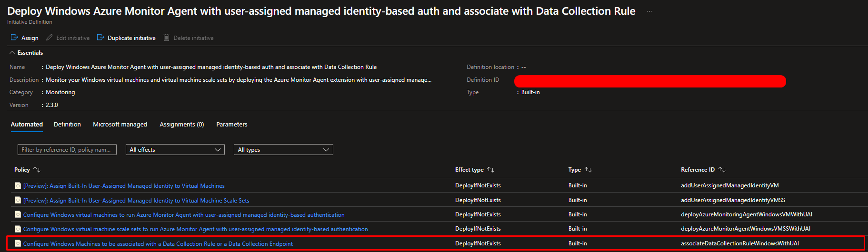Open the Data Collection Rule association policy link
Image resolution: width=868 pixels, height=252 pixels.
(158, 244)
